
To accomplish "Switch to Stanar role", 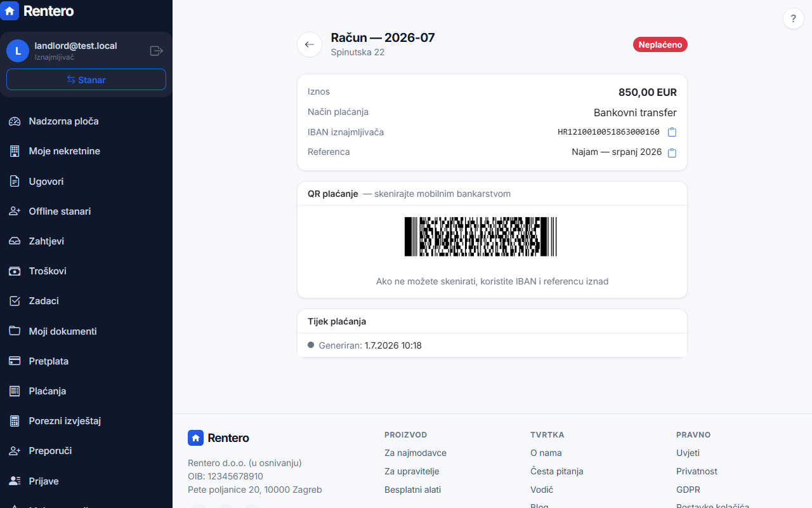I will click(86, 79).
